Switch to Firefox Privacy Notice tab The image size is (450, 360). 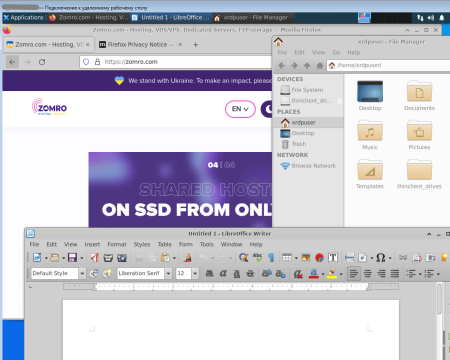tap(140, 45)
